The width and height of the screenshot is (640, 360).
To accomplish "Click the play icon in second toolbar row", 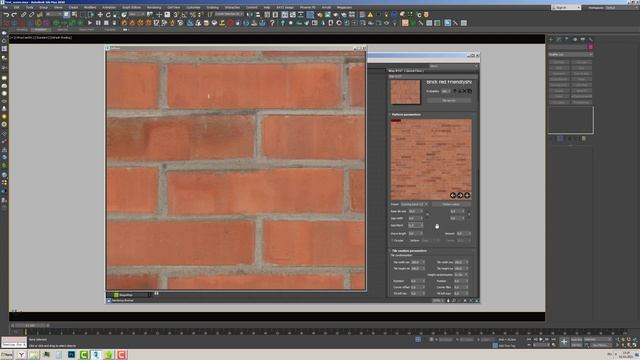I will [90, 23].
